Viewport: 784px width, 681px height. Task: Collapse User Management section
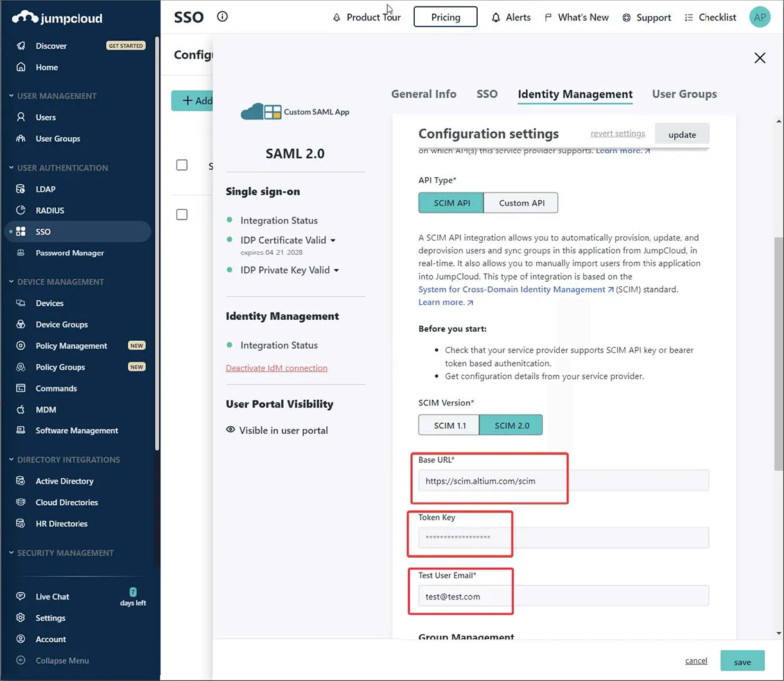pyautogui.click(x=11, y=96)
